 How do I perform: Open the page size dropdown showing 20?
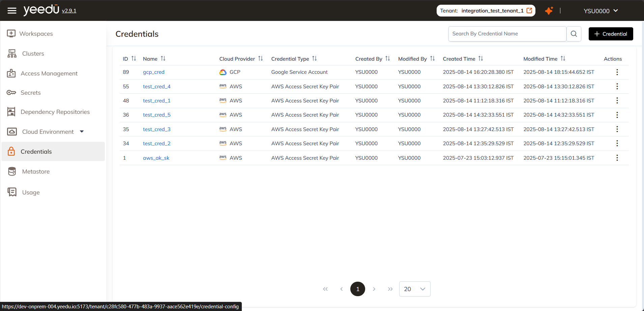(414, 289)
